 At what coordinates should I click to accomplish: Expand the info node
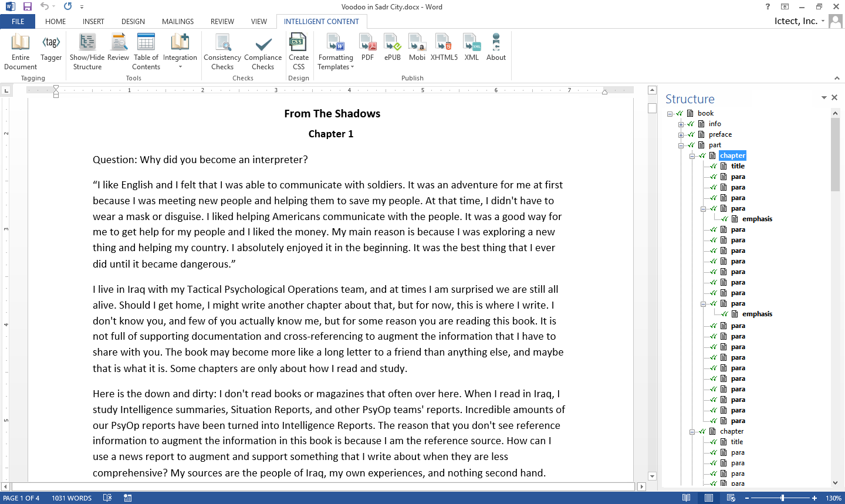[681, 124]
